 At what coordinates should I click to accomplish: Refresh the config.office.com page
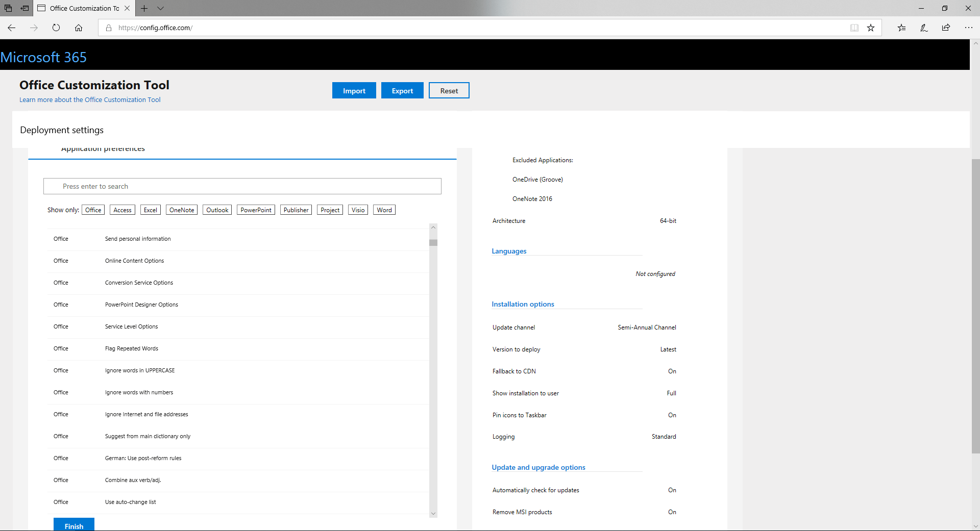(x=56, y=28)
